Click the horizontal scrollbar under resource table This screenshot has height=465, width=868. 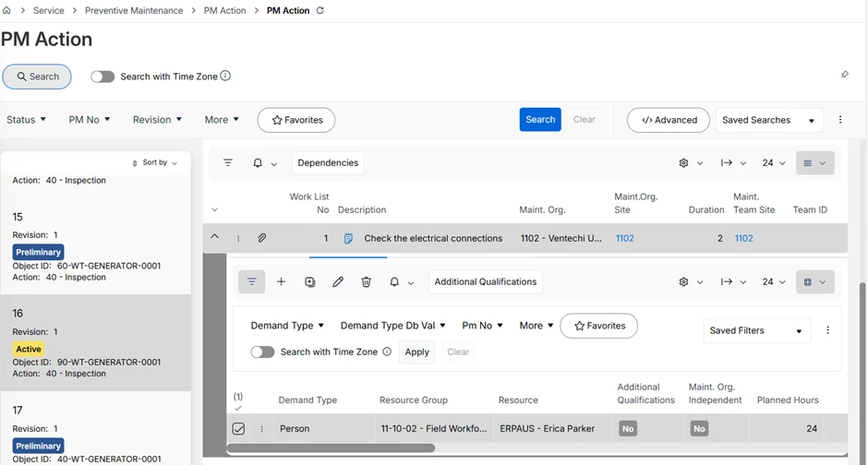pyautogui.click(x=331, y=447)
